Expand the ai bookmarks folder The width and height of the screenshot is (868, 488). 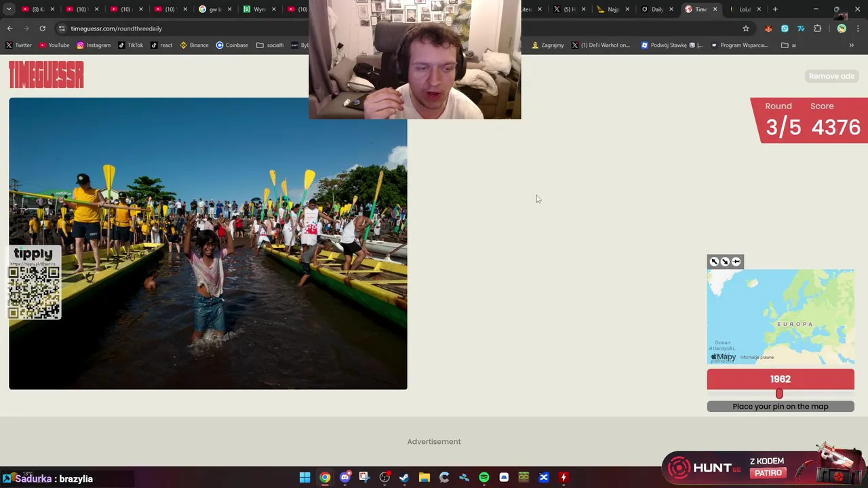point(789,45)
